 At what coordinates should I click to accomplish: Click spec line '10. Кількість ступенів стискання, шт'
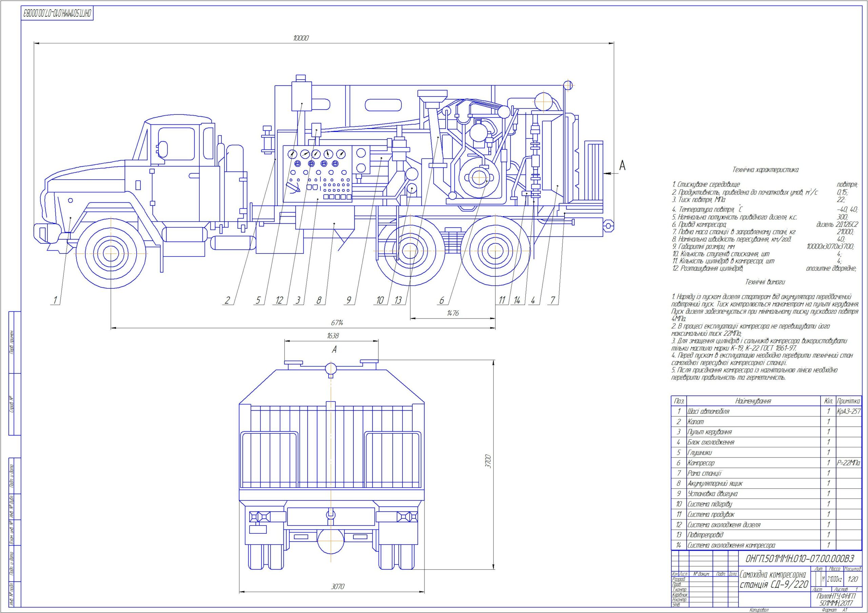click(721, 254)
